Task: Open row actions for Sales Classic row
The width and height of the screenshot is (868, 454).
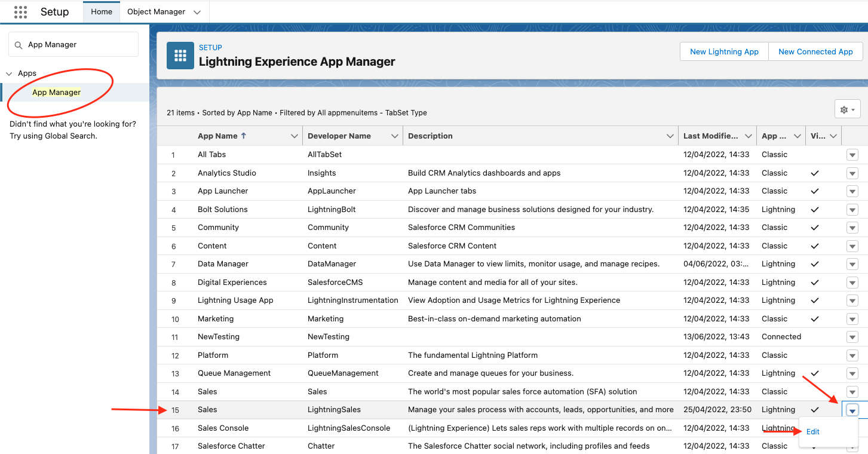Action: point(852,392)
